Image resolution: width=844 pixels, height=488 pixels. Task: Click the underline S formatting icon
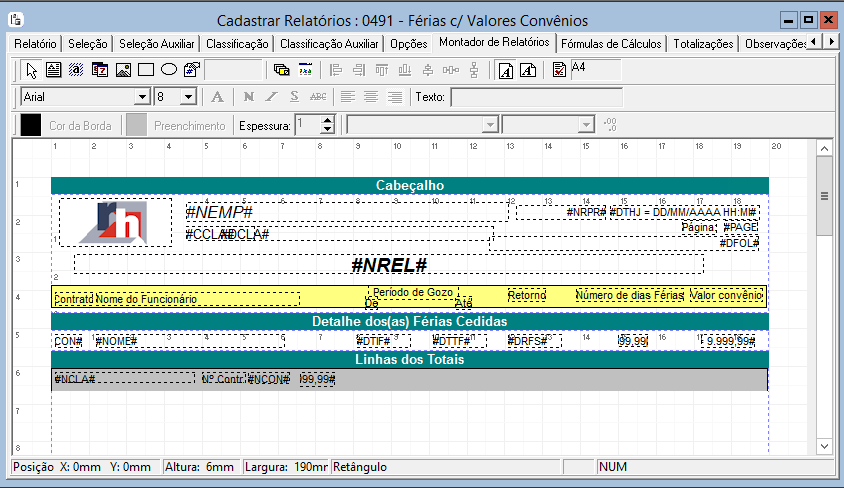coord(294,97)
